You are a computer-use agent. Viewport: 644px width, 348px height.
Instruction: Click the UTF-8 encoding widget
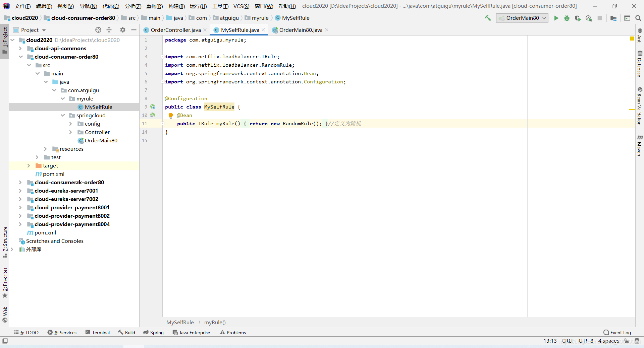tap(586, 341)
